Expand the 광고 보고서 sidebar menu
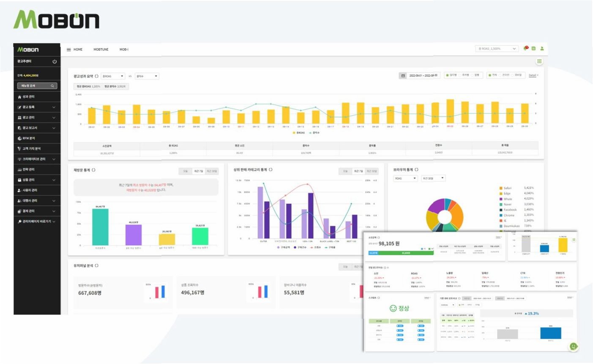Image resolution: width=593 pixels, height=364 pixels. (x=37, y=128)
